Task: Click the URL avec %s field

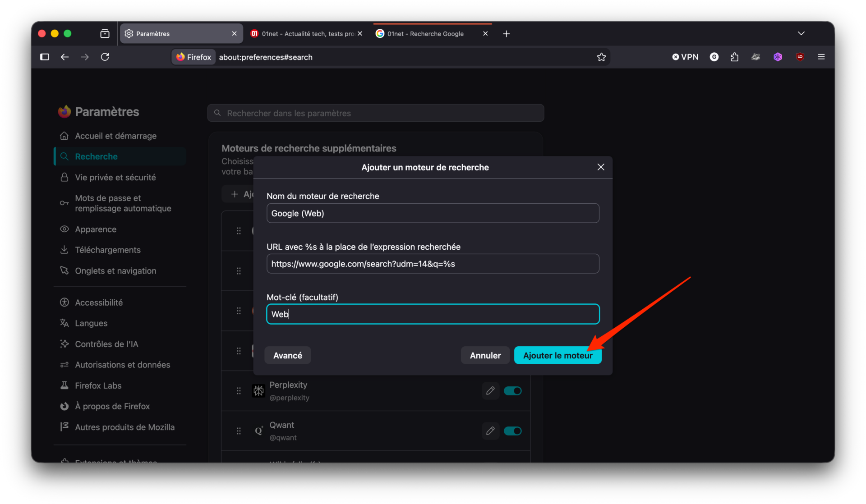Action: (x=433, y=264)
